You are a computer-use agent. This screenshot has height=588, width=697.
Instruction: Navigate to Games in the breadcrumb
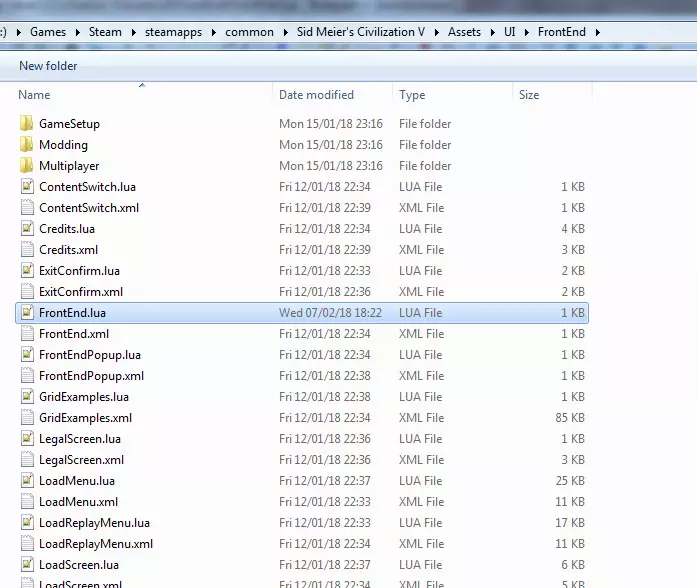pyautogui.click(x=48, y=32)
